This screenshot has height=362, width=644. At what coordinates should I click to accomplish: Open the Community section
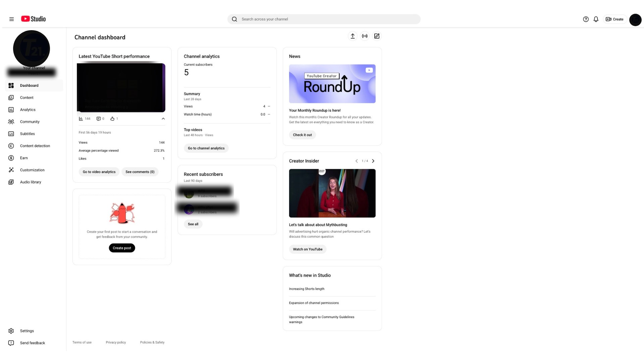click(30, 122)
